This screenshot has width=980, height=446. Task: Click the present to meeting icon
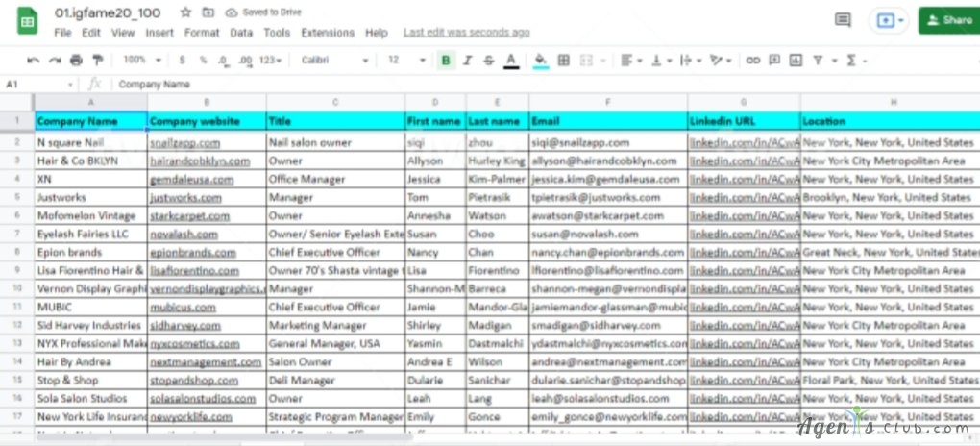click(x=885, y=20)
